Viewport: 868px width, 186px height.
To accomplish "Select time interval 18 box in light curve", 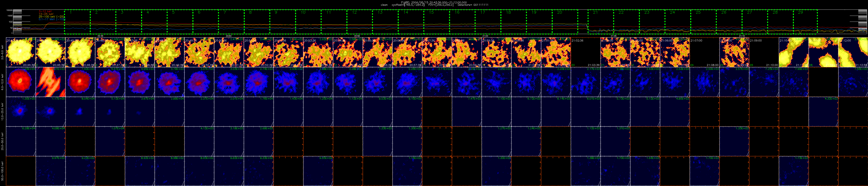I will (x=514, y=22).
